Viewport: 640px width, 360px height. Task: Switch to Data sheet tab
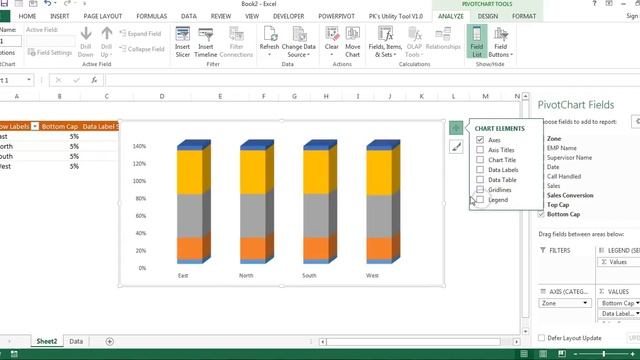pos(76,341)
